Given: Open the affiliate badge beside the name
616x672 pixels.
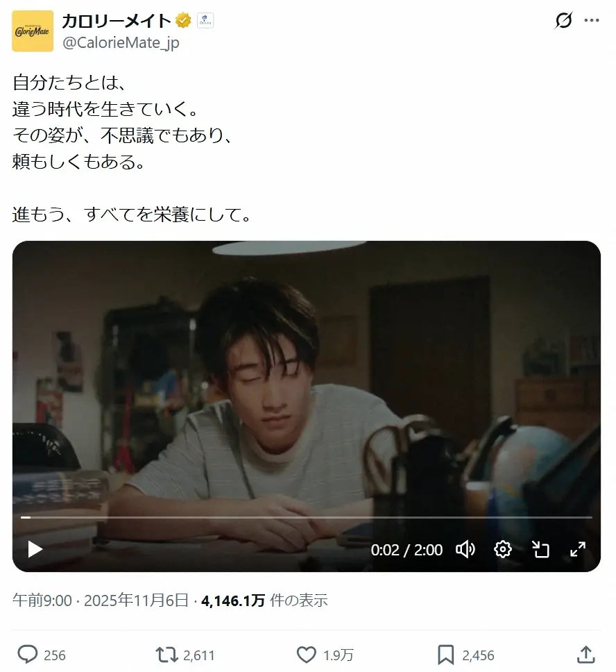Looking at the screenshot, I should pos(205,20).
